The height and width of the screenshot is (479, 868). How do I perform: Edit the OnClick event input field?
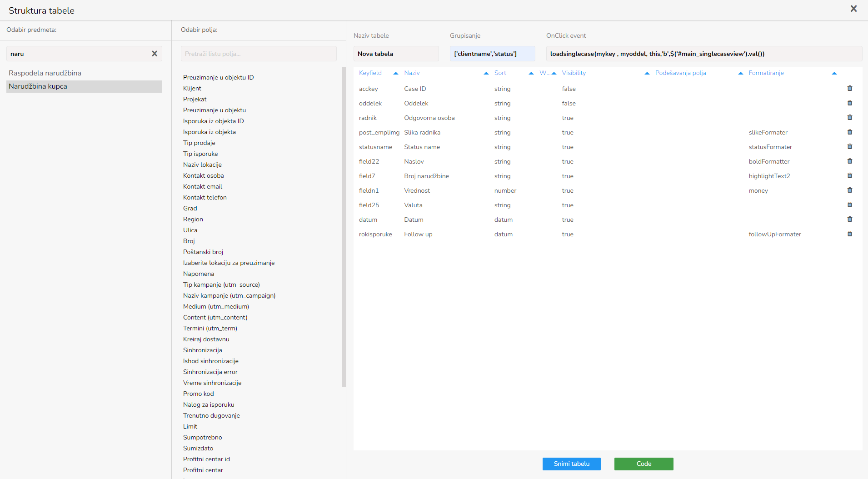coord(704,54)
